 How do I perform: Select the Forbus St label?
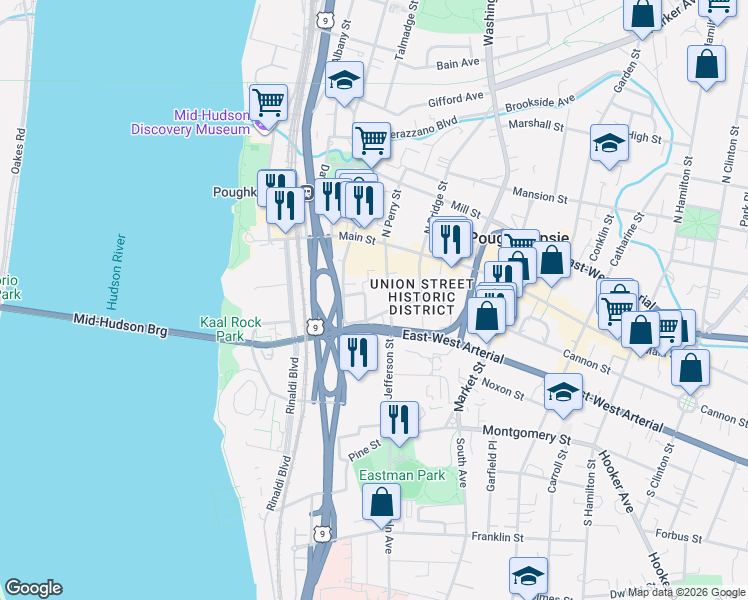678,537
